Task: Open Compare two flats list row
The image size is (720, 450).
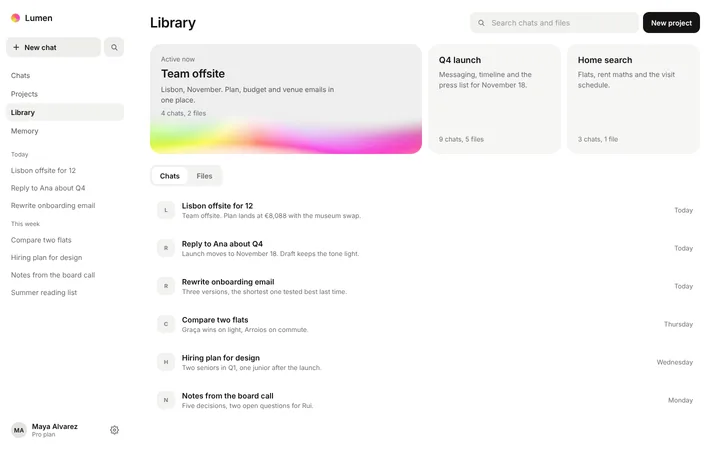Action: (x=425, y=324)
